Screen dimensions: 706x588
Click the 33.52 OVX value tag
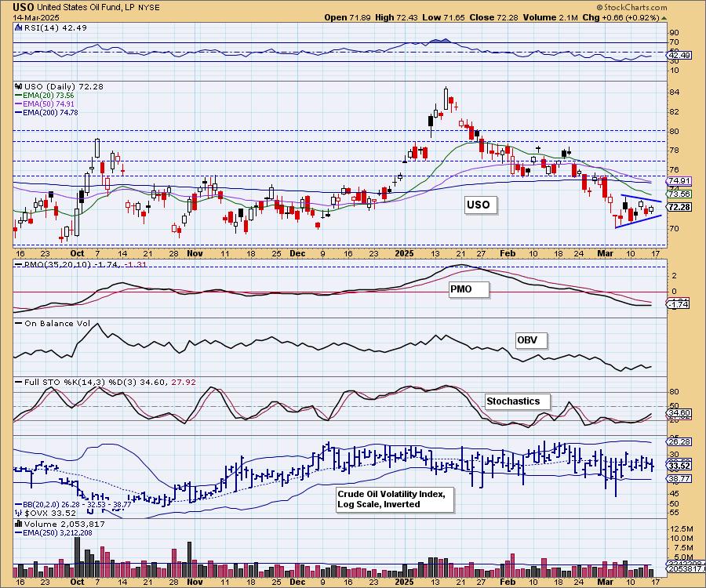point(680,466)
